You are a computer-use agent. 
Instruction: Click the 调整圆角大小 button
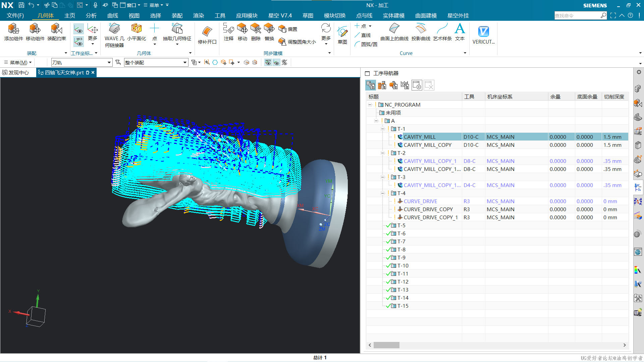[x=297, y=42]
